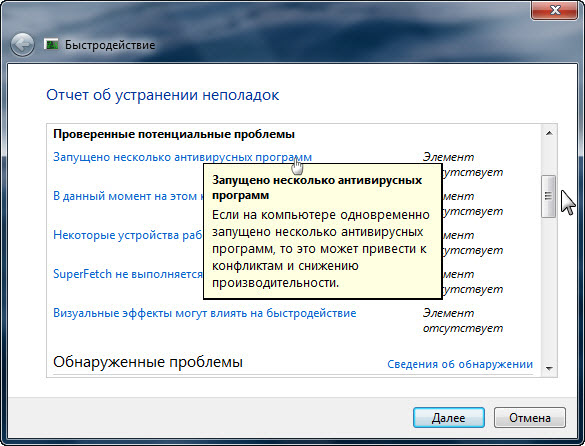Image resolution: width=585 pixels, height=446 pixels.
Task: Open 'SuperFetch не выполняется' link
Action: [x=128, y=274]
